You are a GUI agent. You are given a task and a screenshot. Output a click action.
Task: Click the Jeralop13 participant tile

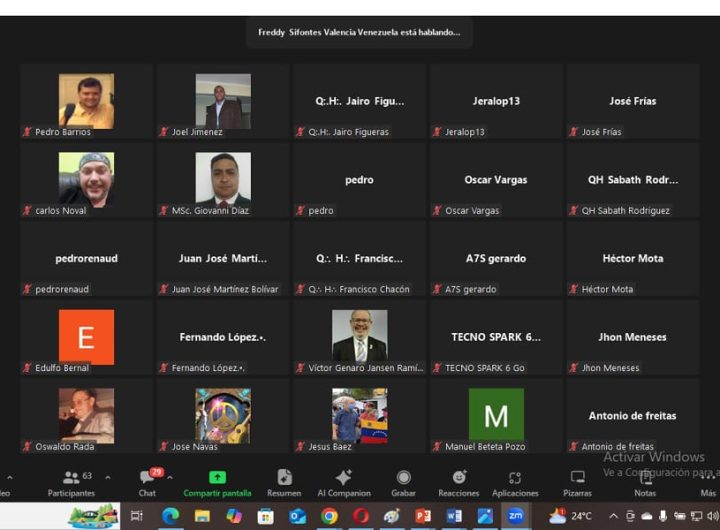coord(496,101)
